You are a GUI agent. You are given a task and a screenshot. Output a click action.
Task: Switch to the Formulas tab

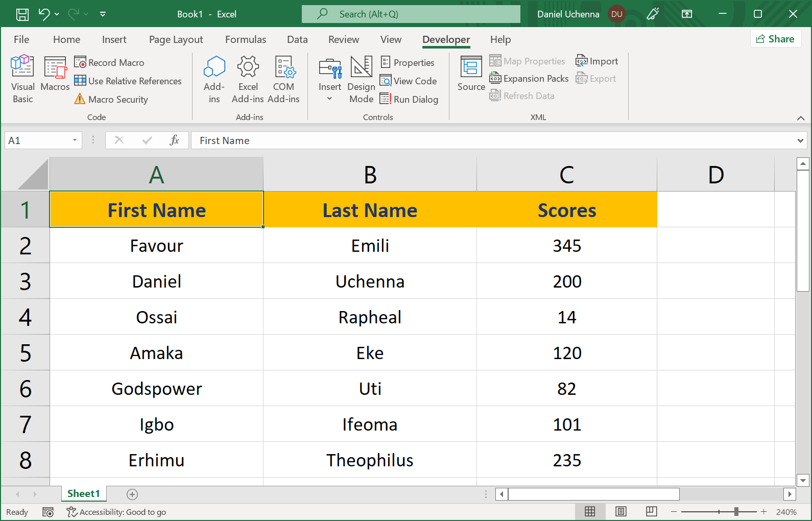[x=245, y=39]
